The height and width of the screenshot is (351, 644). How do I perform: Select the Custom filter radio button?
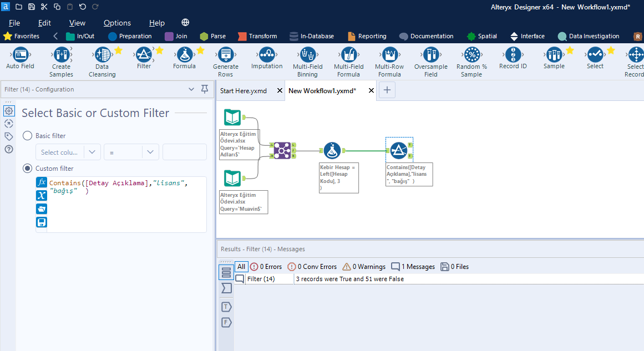point(27,169)
